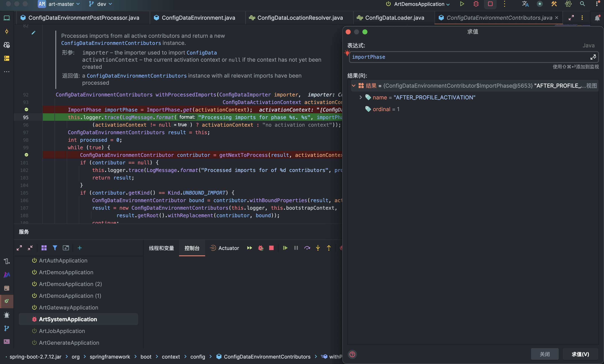Switch to 线程和变量 tab
604x364 pixels.
pos(161,248)
